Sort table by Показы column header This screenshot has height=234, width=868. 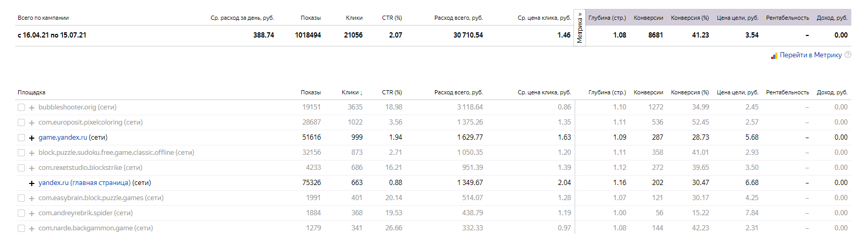click(x=311, y=92)
